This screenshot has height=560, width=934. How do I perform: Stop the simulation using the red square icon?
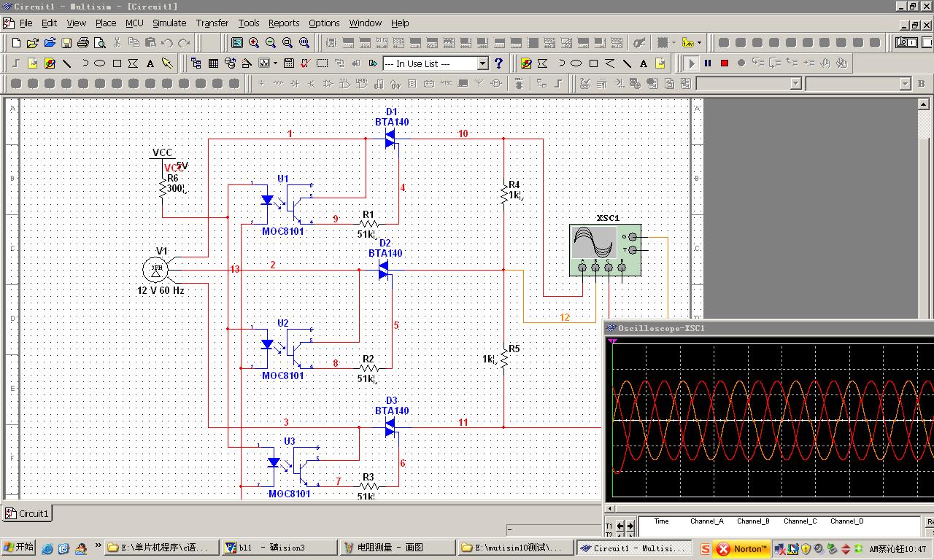[x=724, y=63]
